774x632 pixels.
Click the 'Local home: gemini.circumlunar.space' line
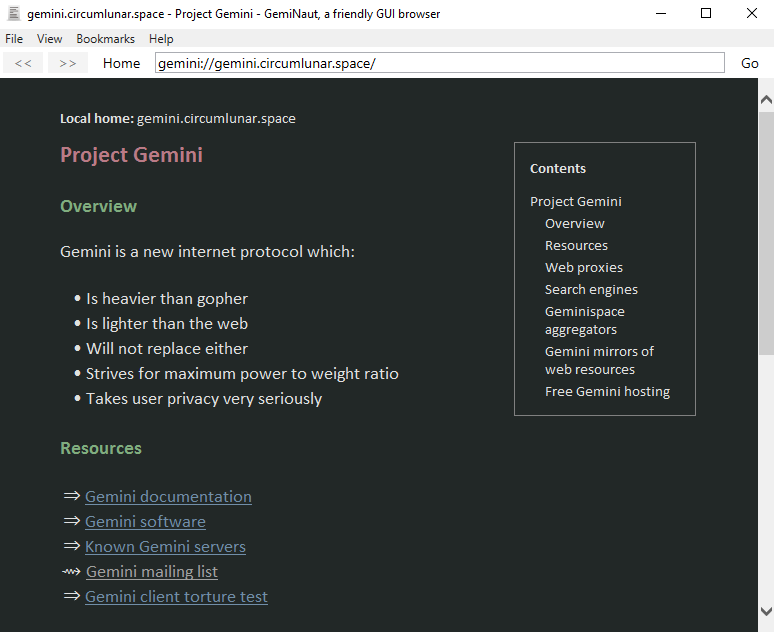[178, 118]
